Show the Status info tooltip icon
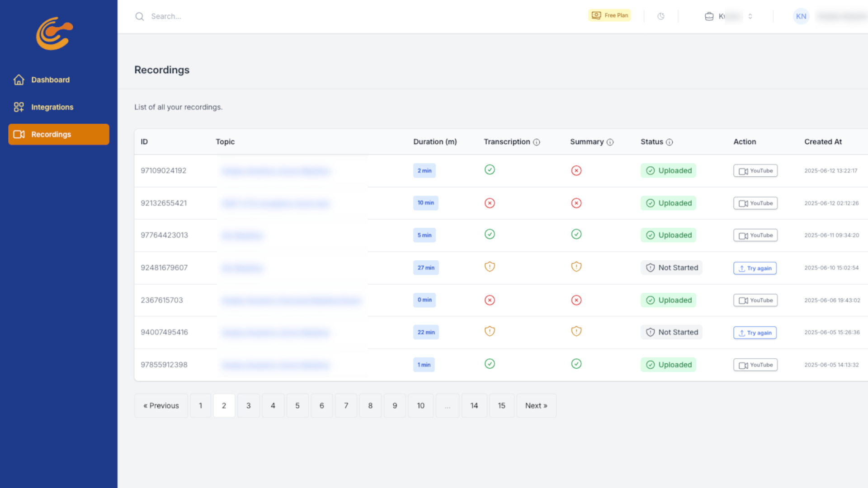Screen dimensions: 868x488 tap(670, 142)
